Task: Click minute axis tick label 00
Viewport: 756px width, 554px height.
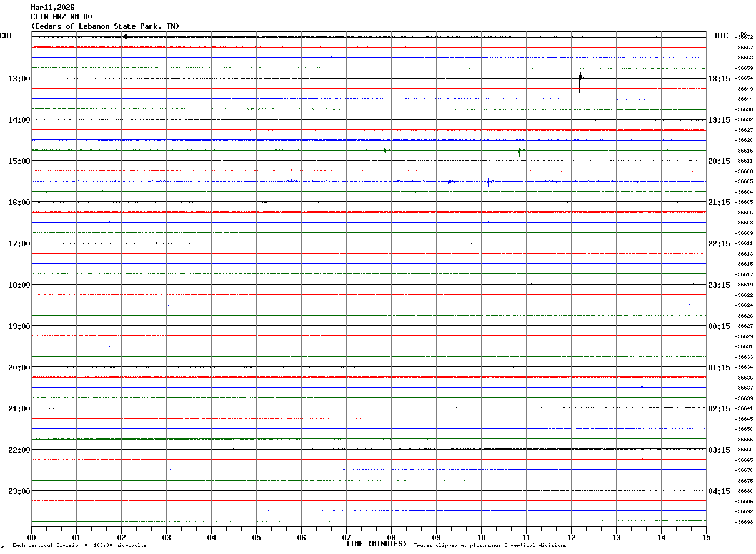Action: click(x=31, y=538)
